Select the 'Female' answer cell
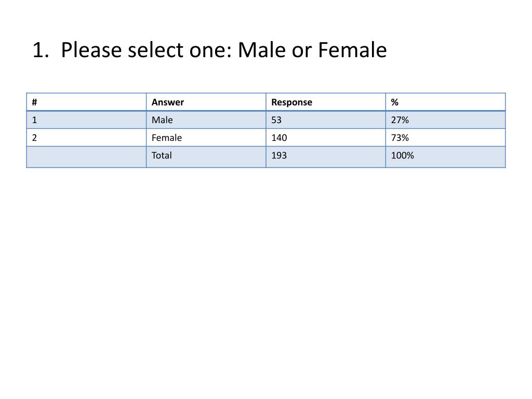This screenshot has width=532, height=399. [x=206, y=137]
